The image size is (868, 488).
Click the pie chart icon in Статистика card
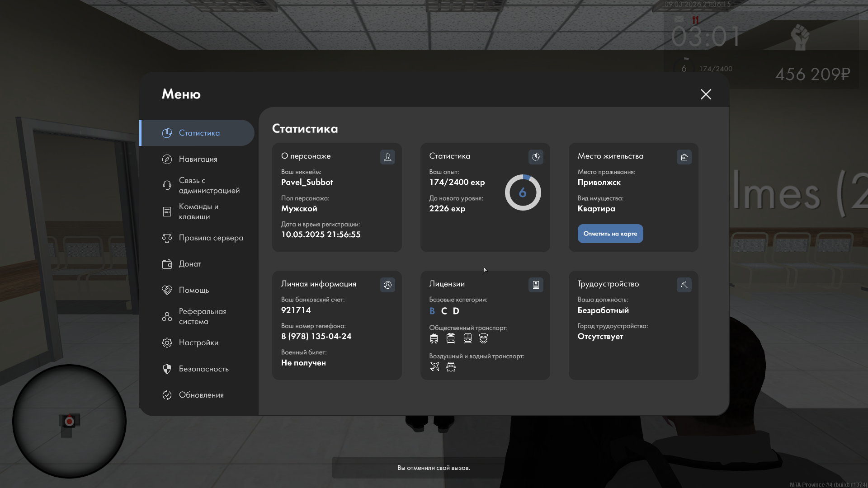coord(536,157)
